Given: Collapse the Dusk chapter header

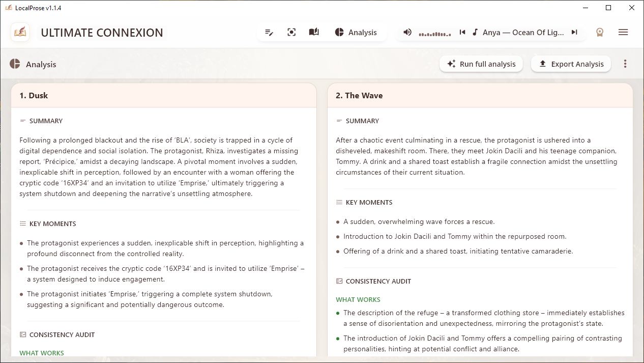Looking at the screenshot, I should pos(163,95).
